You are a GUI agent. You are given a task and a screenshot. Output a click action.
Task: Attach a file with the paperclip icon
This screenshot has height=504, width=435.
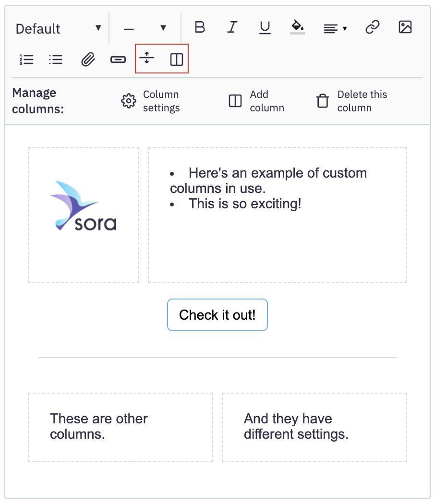point(88,60)
